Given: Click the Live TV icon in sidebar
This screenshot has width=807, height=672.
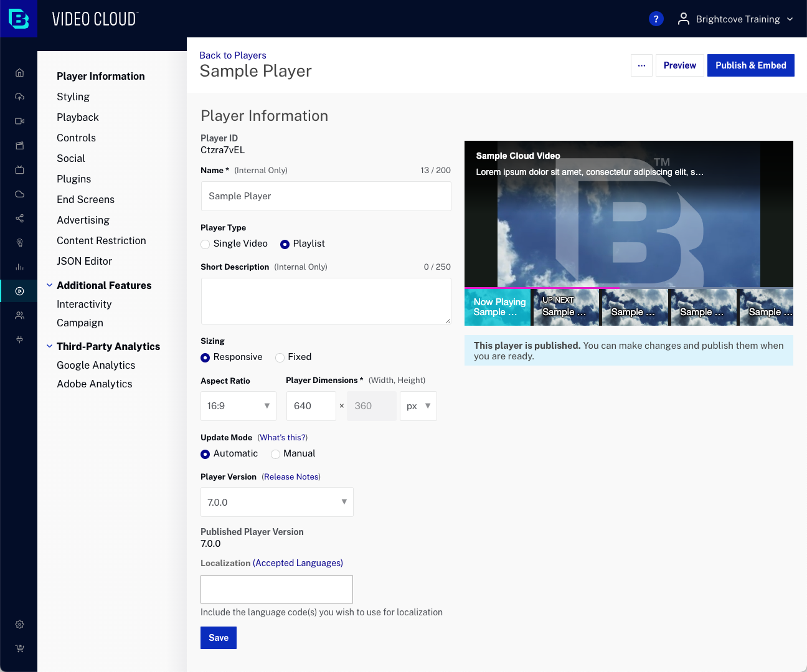Looking at the screenshot, I should point(19,169).
